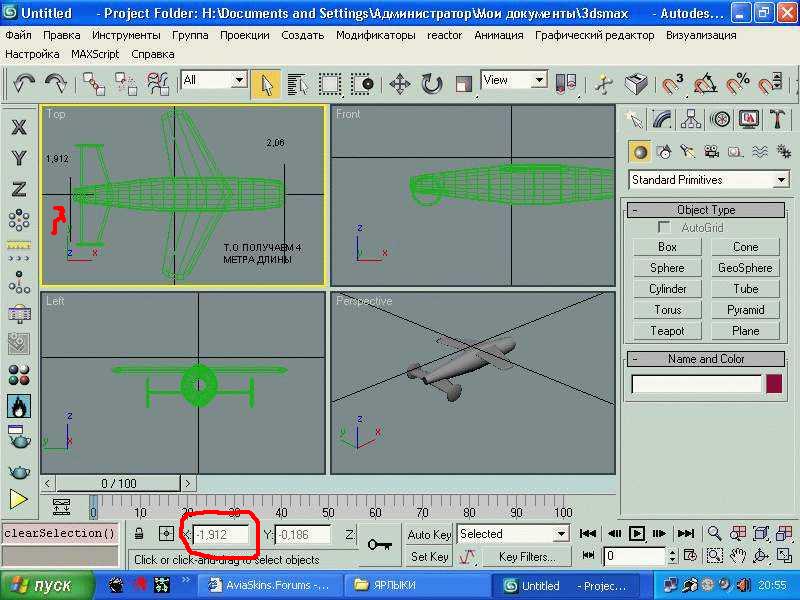
Task: Choose the Rectangular Selection Region tool
Action: 330,84
